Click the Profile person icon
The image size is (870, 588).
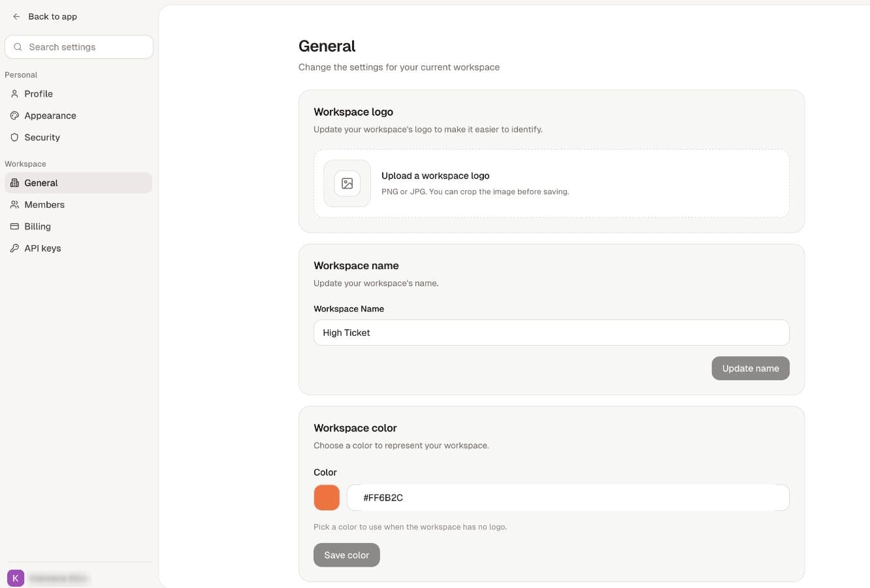coord(14,94)
